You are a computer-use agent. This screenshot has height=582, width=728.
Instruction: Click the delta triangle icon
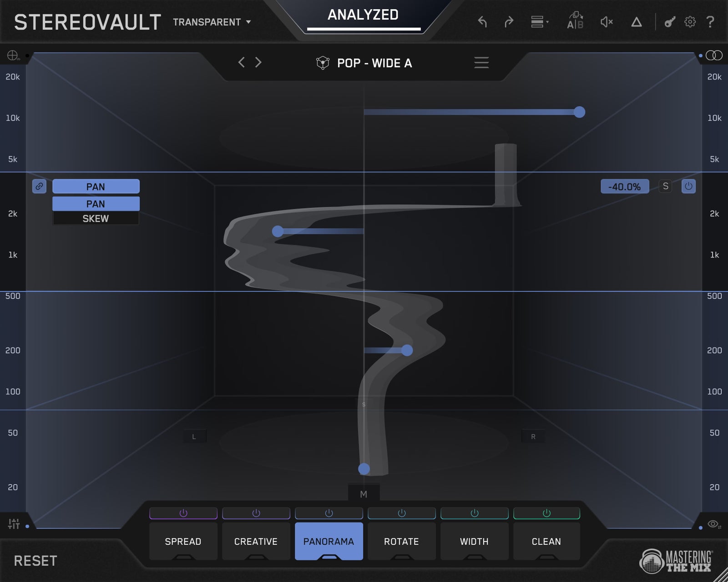coord(637,22)
